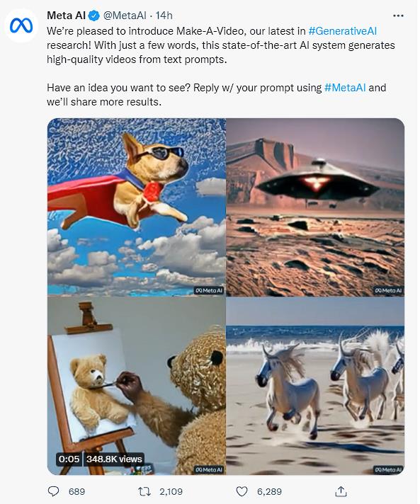This screenshot has height=504, width=420.
Task: Open the #GenerativeAI hashtag link
Action: click(x=342, y=31)
